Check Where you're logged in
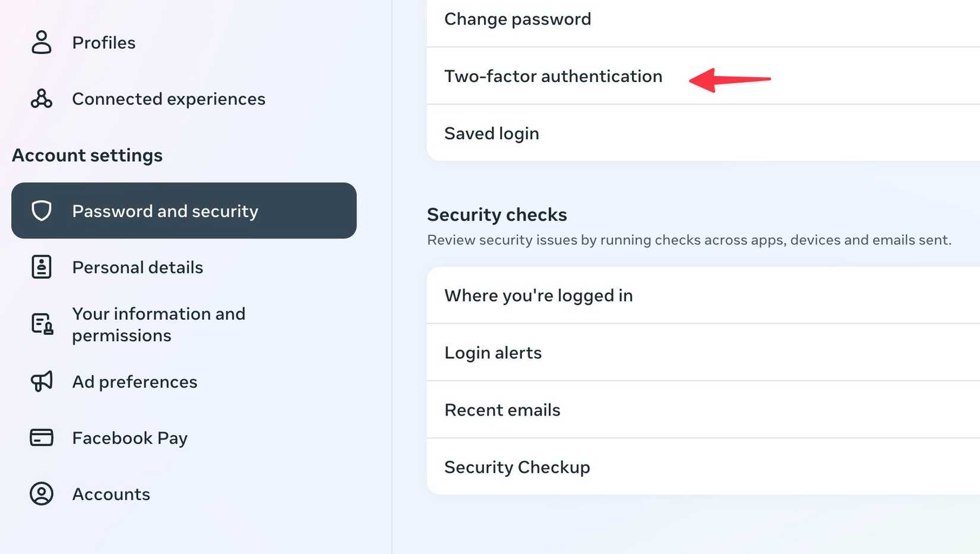The width and height of the screenshot is (980, 554). [538, 295]
